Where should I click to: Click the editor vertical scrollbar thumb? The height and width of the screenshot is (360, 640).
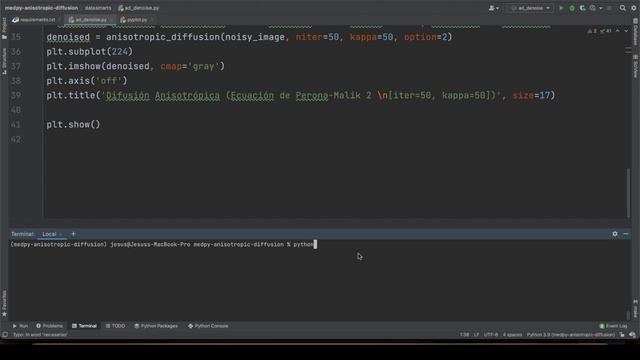(x=628, y=193)
